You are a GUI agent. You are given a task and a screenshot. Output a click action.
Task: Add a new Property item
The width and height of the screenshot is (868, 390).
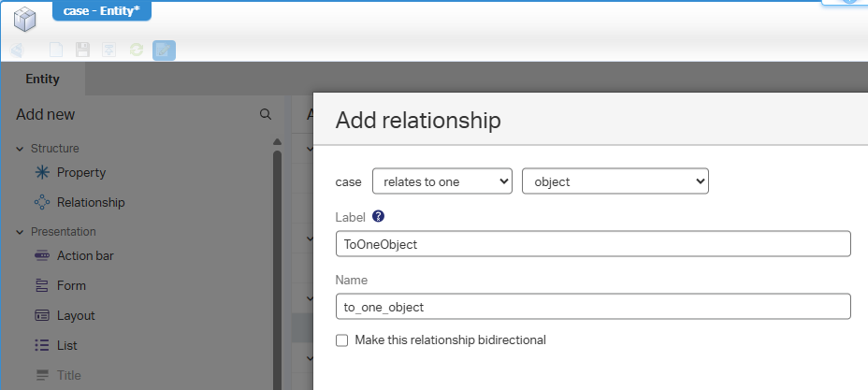80,173
